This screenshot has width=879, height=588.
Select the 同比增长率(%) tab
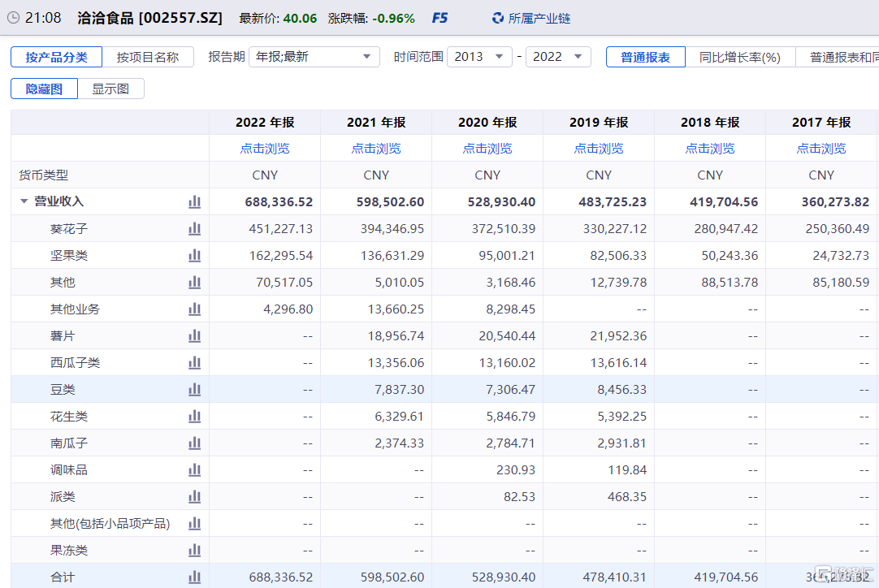pyautogui.click(x=740, y=57)
